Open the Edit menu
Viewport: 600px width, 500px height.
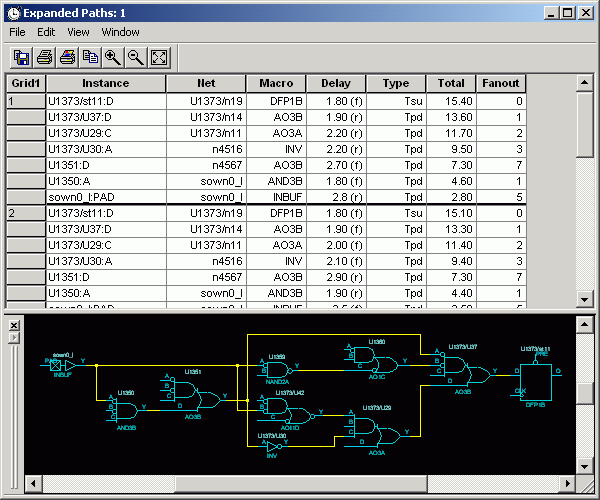(46, 32)
